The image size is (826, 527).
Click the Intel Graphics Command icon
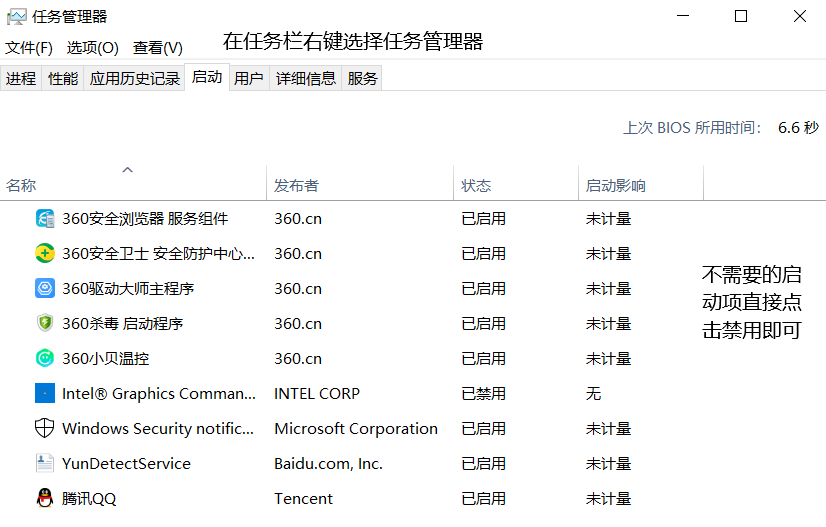tap(45, 393)
